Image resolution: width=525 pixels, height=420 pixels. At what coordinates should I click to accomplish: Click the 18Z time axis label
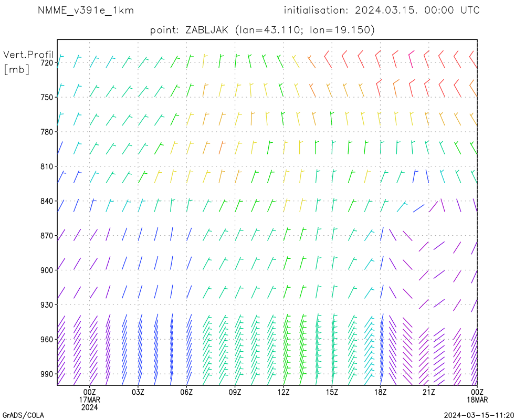click(x=380, y=392)
